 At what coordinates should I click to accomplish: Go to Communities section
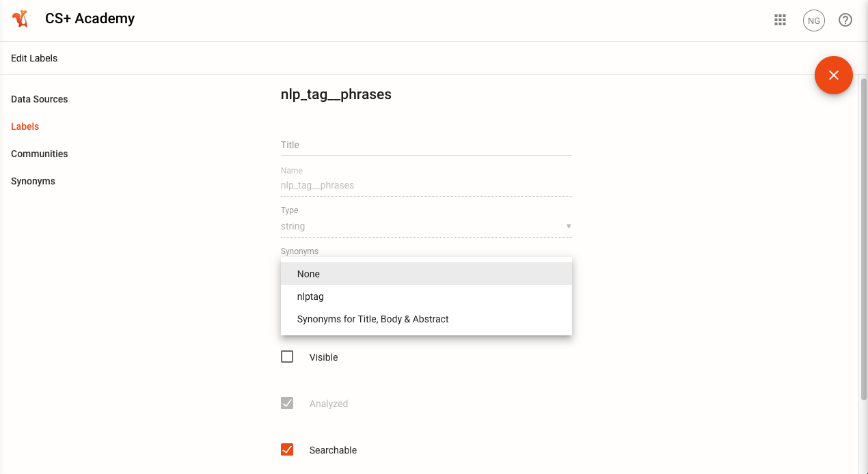pos(40,154)
